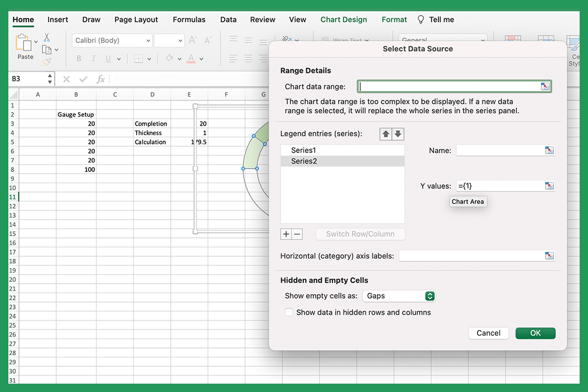Click range selector icon beside Y values
This screenshot has width=588, height=392.
(x=550, y=186)
